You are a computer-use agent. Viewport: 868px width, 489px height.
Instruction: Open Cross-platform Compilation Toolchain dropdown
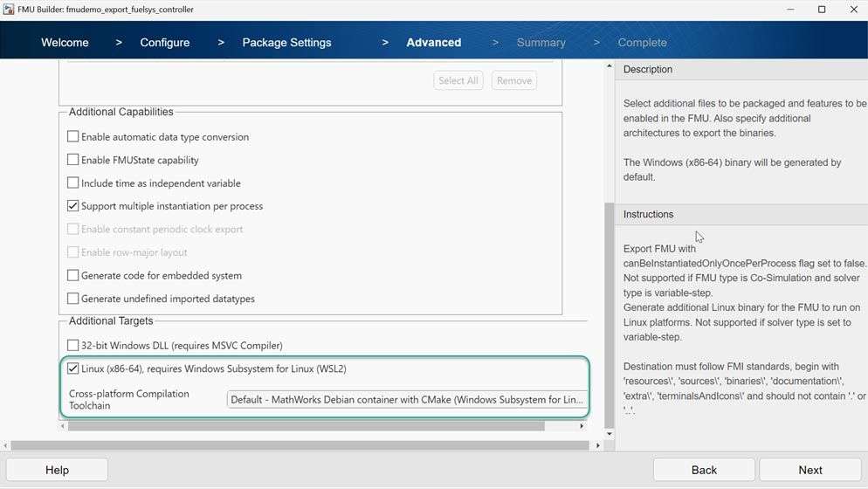pyautogui.click(x=406, y=400)
